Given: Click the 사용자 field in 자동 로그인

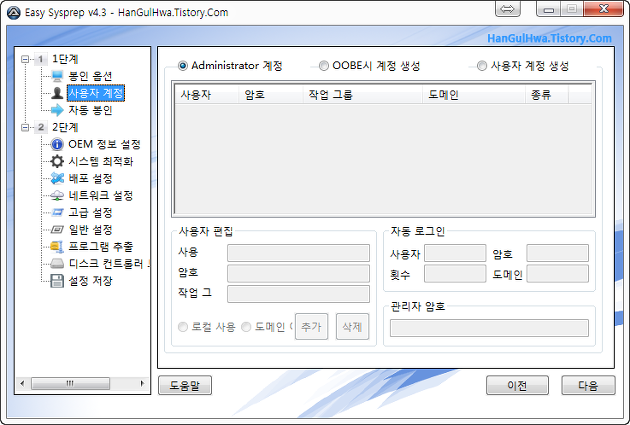Looking at the screenshot, I should click(455, 253).
